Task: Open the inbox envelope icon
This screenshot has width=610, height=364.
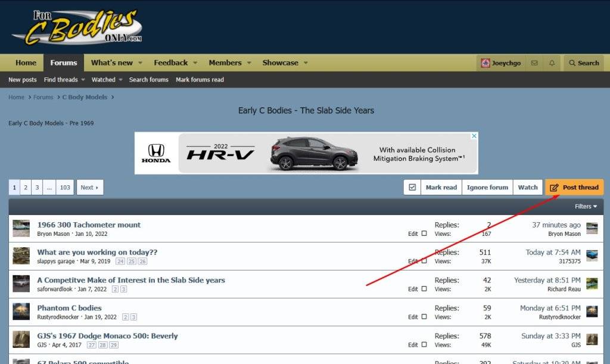Action: (534, 63)
